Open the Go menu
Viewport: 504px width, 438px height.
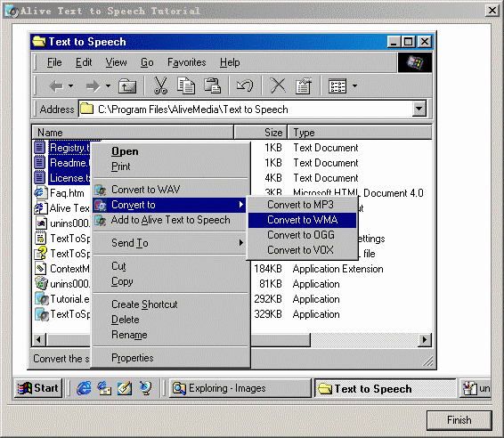click(x=147, y=62)
